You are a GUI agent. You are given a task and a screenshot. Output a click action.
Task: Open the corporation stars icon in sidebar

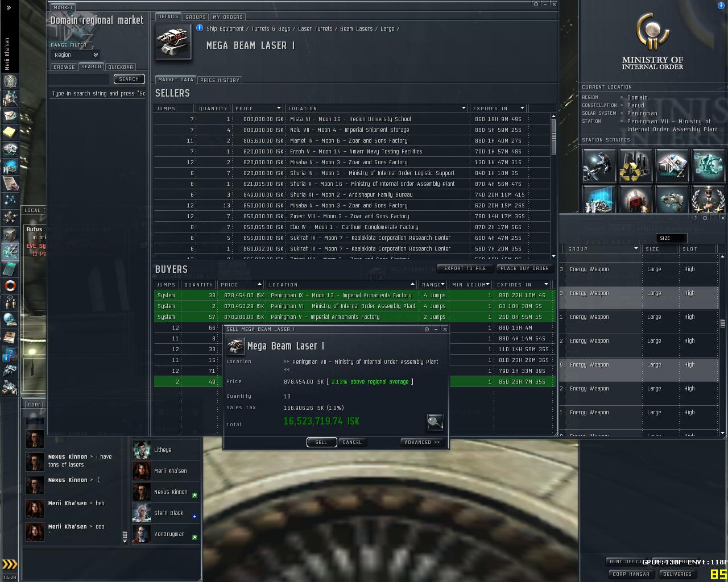[x=10, y=217]
